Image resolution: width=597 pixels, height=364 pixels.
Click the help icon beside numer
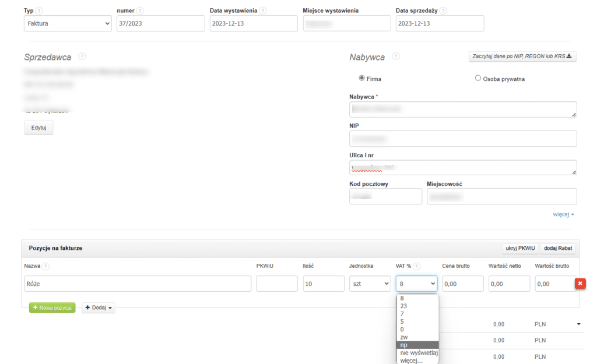coord(140,11)
